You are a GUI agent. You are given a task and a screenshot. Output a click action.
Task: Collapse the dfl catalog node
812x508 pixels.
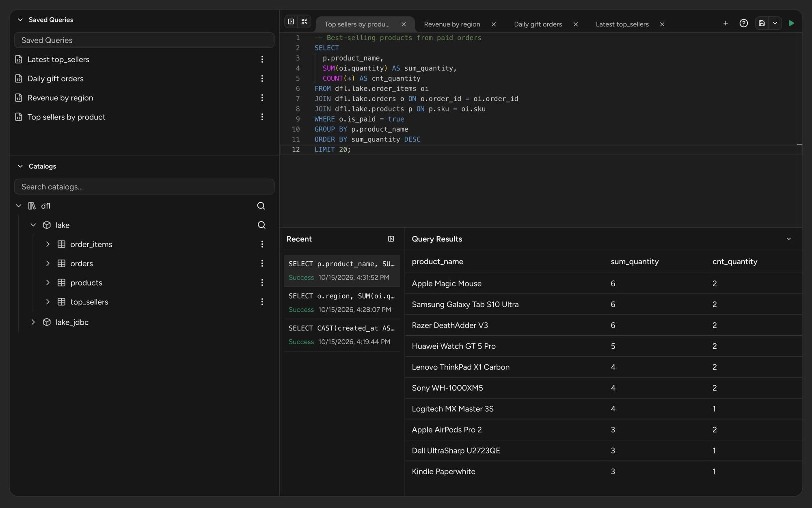tap(19, 206)
